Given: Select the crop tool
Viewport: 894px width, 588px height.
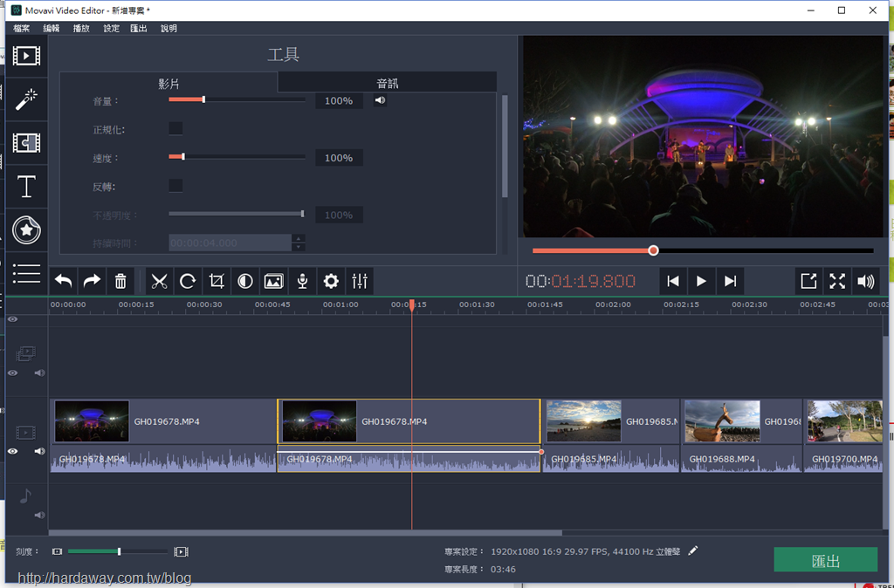Looking at the screenshot, I should [217, 281].
